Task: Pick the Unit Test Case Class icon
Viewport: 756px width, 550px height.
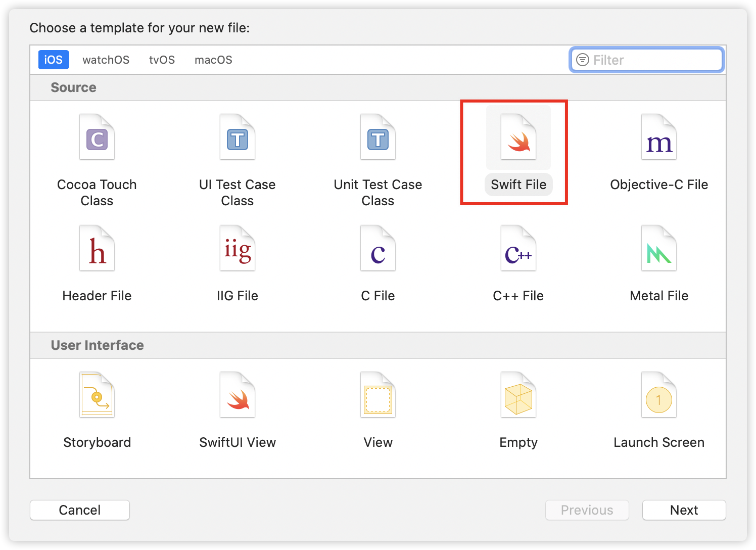Action: tap(378, 137)
